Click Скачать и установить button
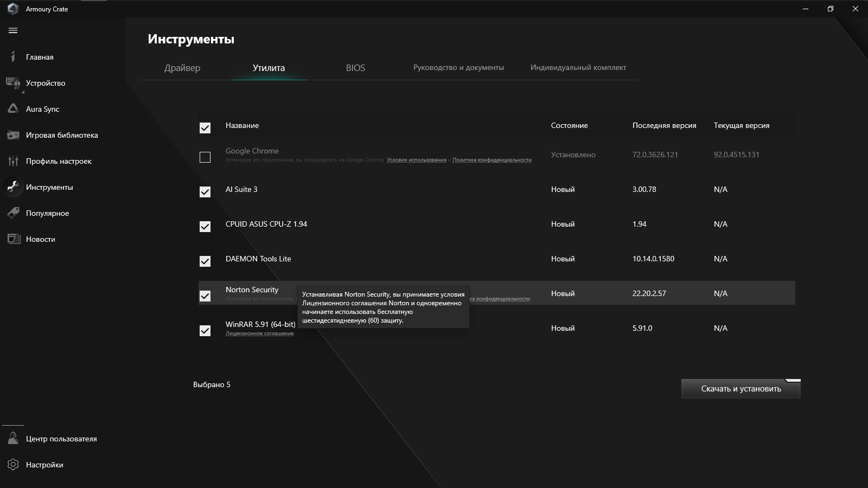868x488 pixels. (x=741, y=389)
